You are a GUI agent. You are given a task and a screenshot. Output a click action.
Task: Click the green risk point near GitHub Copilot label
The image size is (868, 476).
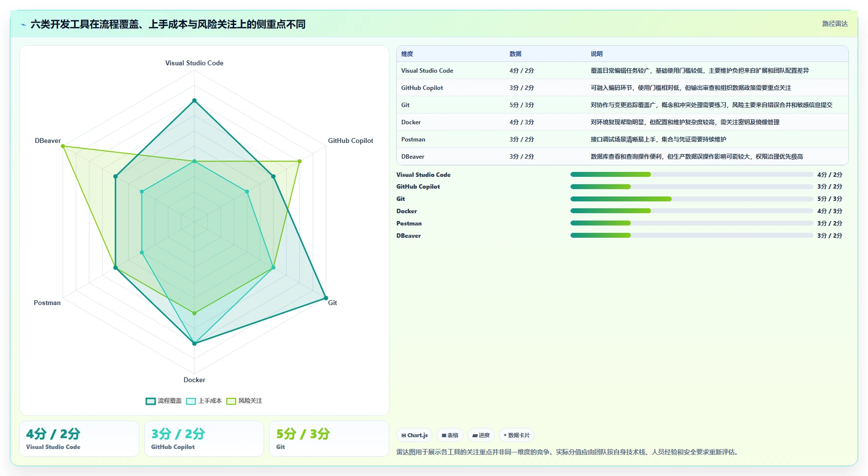point(299,161)
